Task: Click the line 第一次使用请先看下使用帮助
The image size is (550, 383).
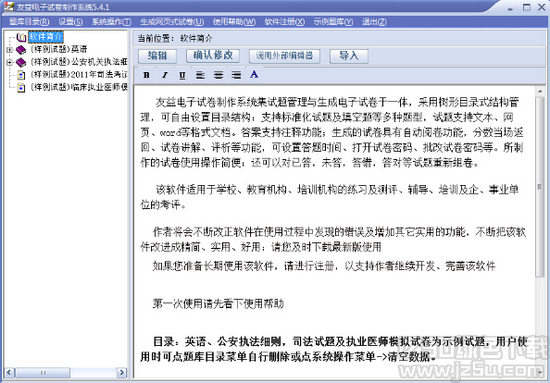Action: tap(218, 303)
